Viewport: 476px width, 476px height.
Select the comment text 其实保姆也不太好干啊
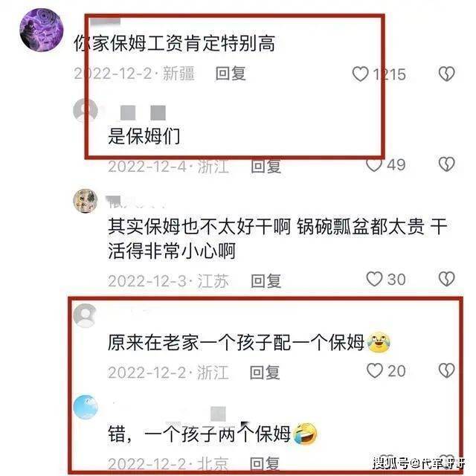(199, 227)
